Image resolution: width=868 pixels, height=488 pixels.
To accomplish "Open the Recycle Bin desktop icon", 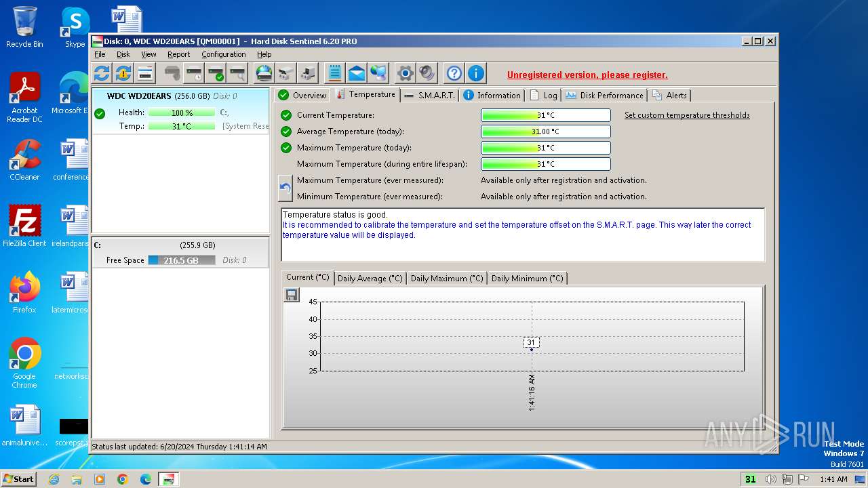I will [24, 27].
